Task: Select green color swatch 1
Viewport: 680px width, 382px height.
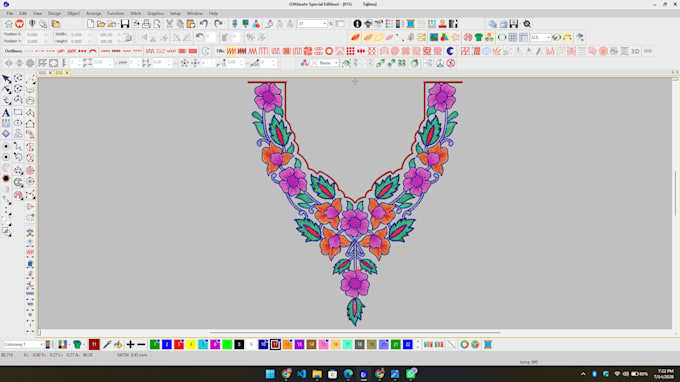Action: pyautogui.click(x=154, y=344)
